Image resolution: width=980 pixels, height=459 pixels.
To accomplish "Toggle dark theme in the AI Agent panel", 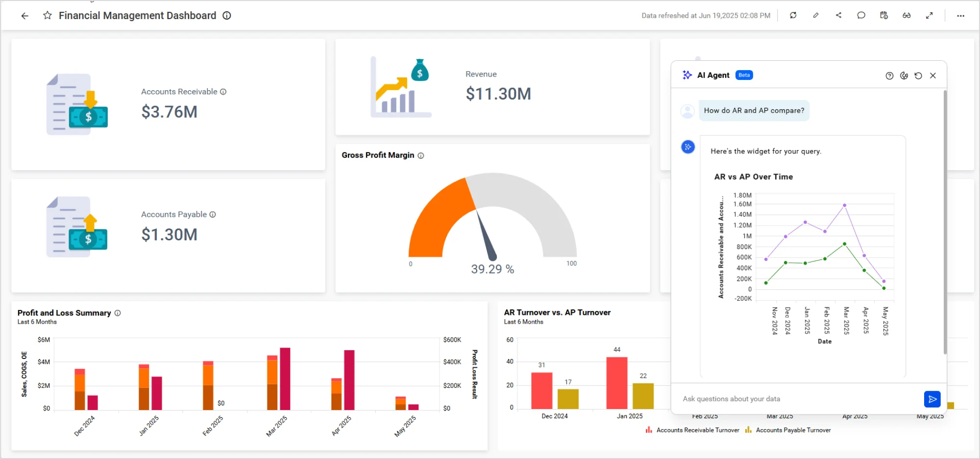I will pos(904,75).
